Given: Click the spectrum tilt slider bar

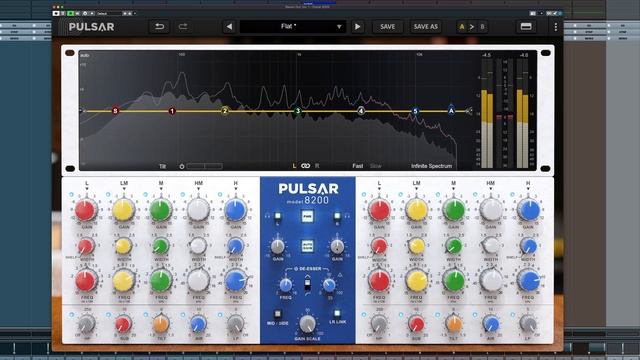Looking at the screenshot, I should pyautogui.click(x=204, y=166).
